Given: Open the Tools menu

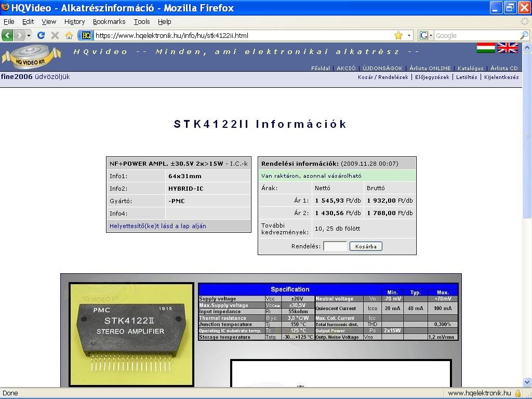Looking at the screenshot, I should pos(141,22).
